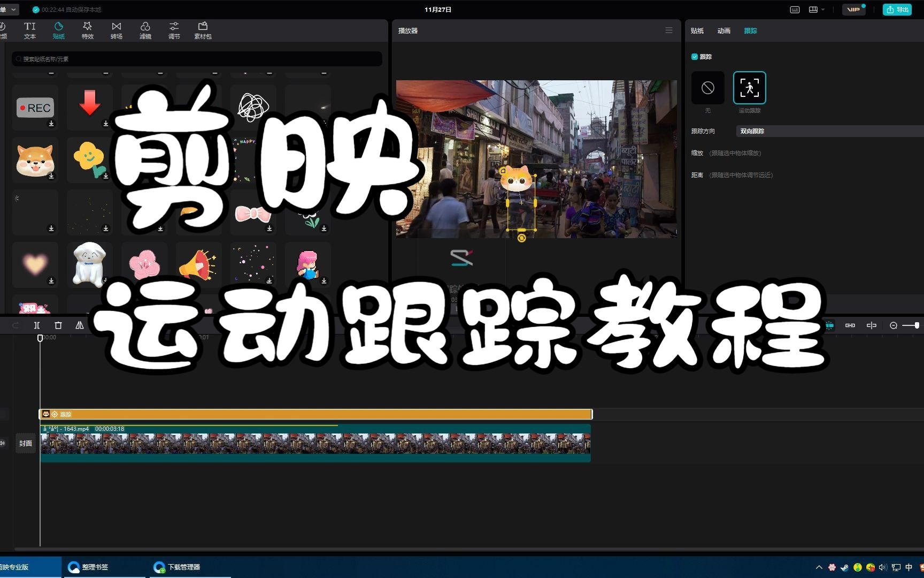Click the 封面 (Cover) button

click(26, 443)
